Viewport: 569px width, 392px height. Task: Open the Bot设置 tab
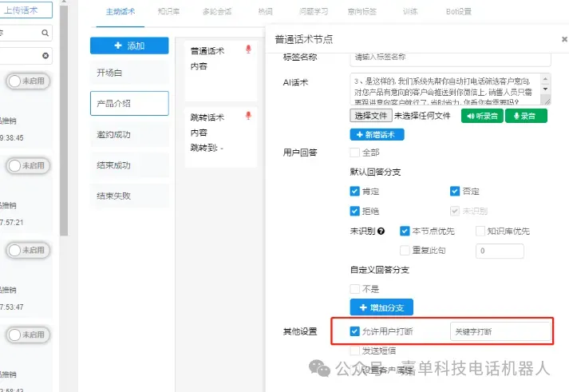(459, 12)
